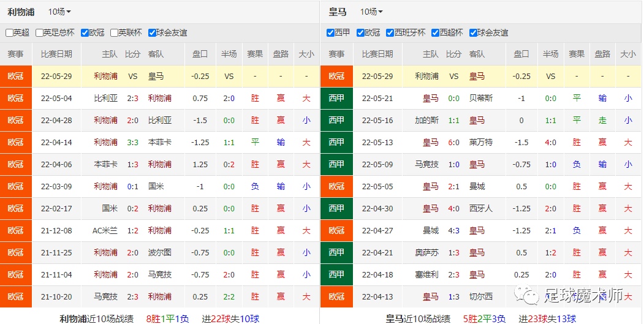644x324 pixels.
Task: Click 走 in the 22-05-16 row
Action: [x=602, y=120]
